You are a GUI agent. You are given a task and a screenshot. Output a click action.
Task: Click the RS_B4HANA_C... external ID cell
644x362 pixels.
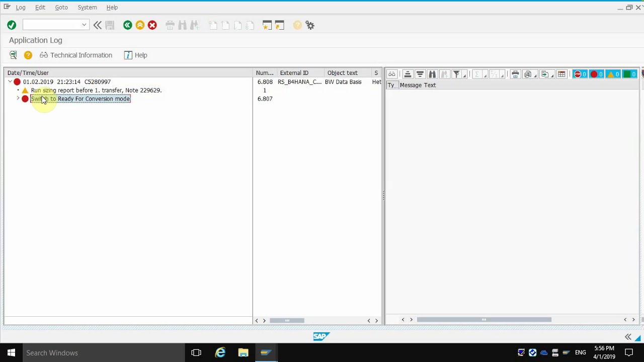299,82
